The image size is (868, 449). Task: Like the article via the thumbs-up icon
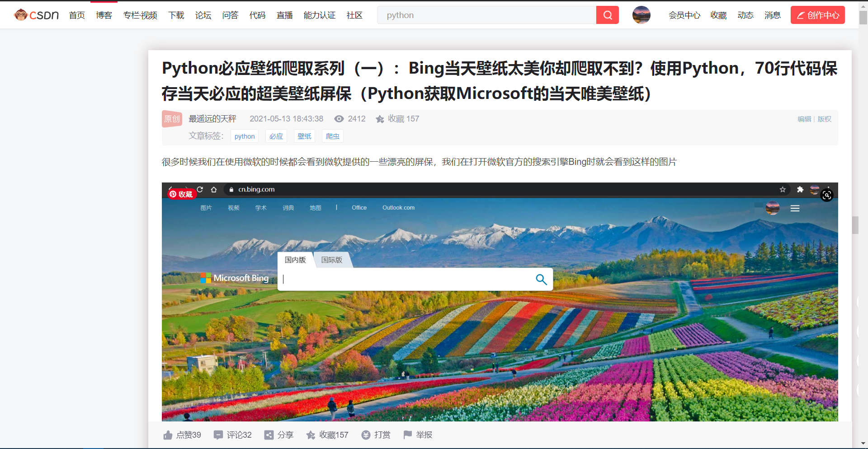coord(167,435)
